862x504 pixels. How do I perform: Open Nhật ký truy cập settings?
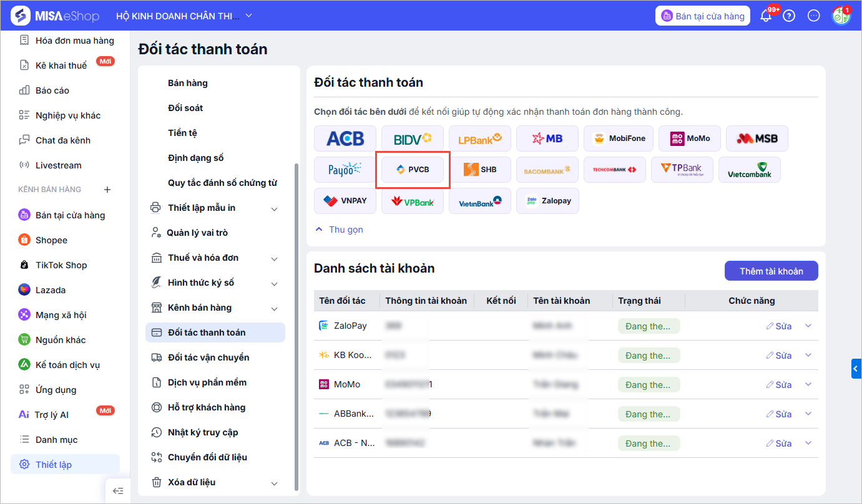(215, 432)
